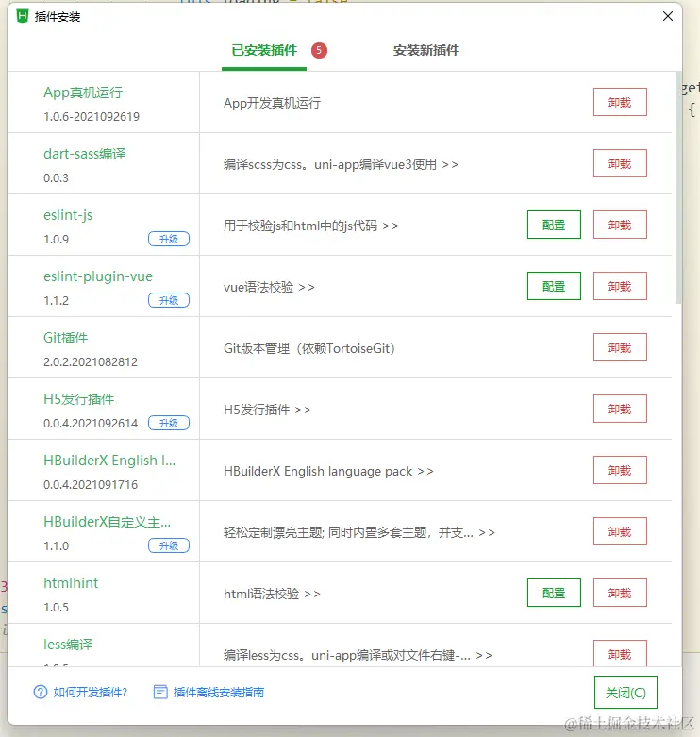Click the HBuilderX自定义主... plugin name
Screen dimensions: 700x737
108,522
